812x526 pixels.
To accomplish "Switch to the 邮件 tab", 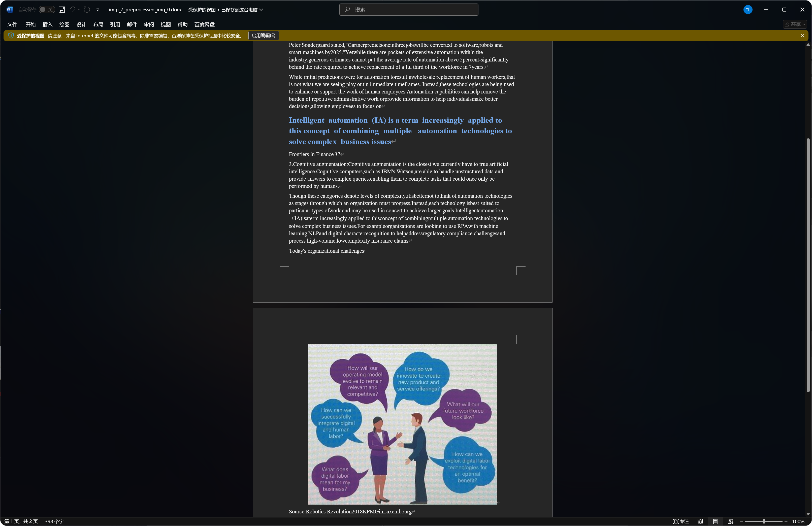I will point(132,24).
